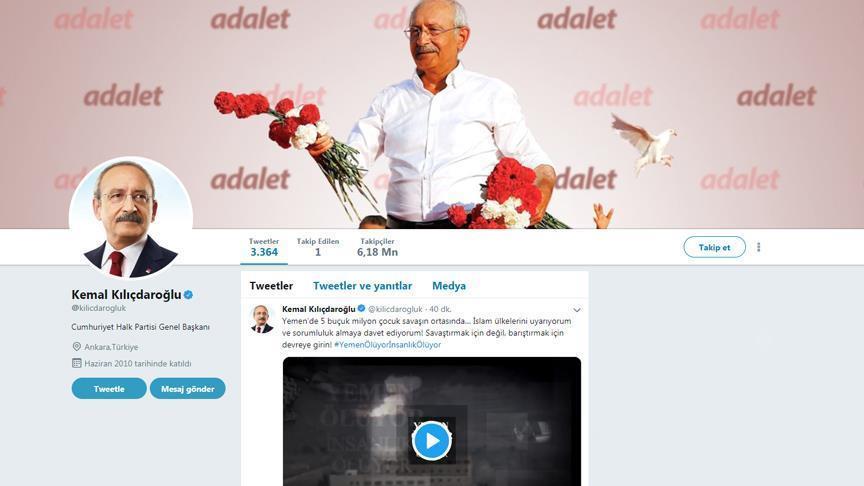Click the Tweetle button
864x486 pixels.
[x=109, y=388]
